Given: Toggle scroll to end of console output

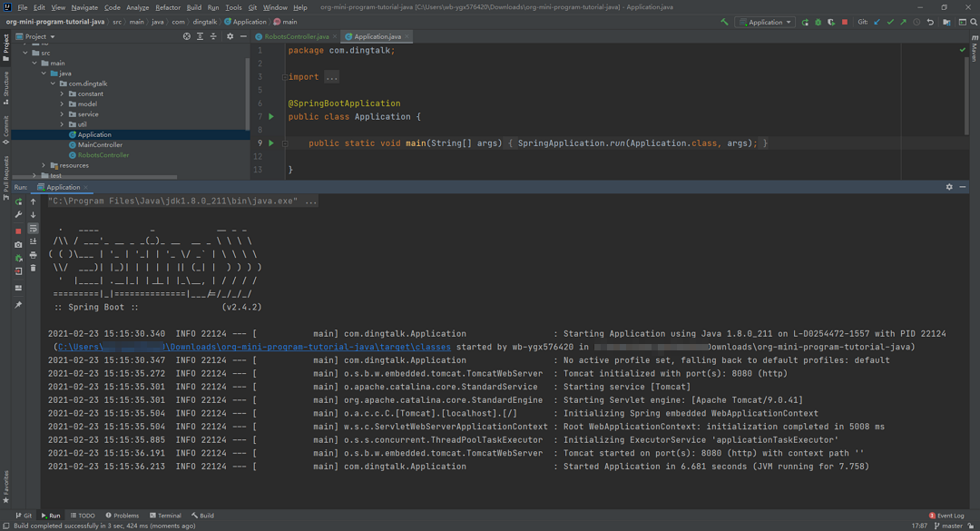Looking at the screenshot, I should 34,242.
